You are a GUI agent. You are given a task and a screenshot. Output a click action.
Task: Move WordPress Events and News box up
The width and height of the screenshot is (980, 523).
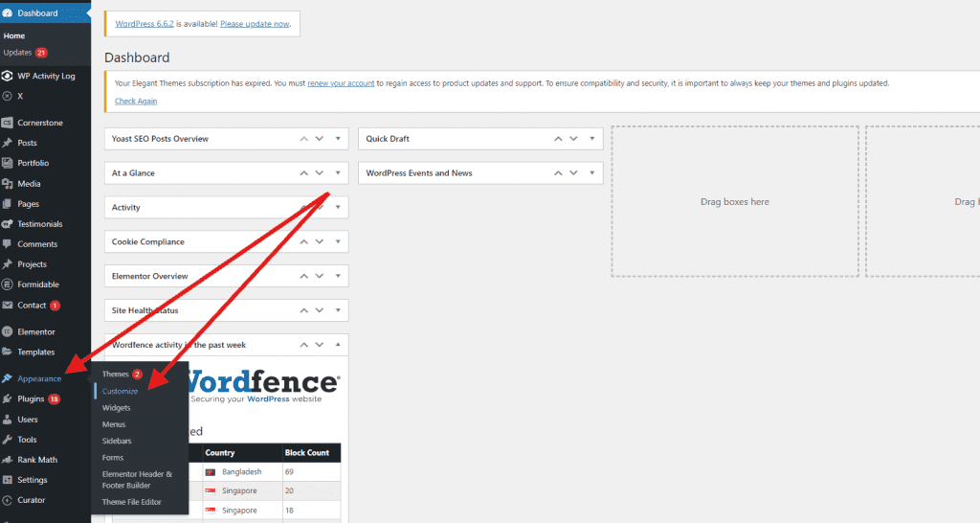pyautogui.click(x=558, y=173)
